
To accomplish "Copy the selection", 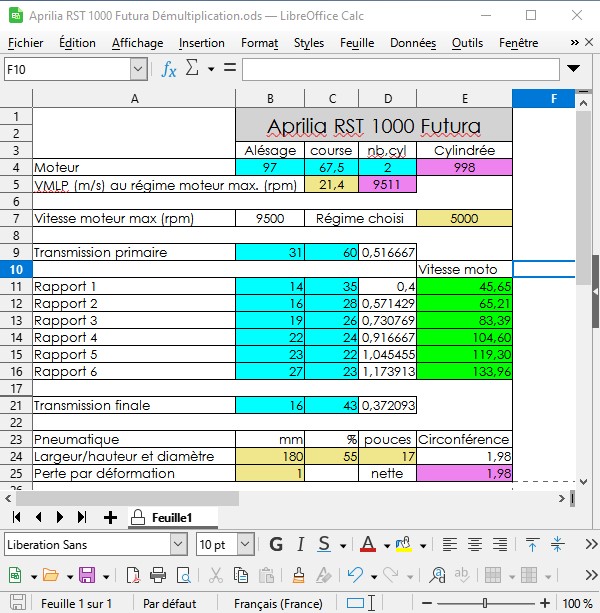I will [240, 575].
